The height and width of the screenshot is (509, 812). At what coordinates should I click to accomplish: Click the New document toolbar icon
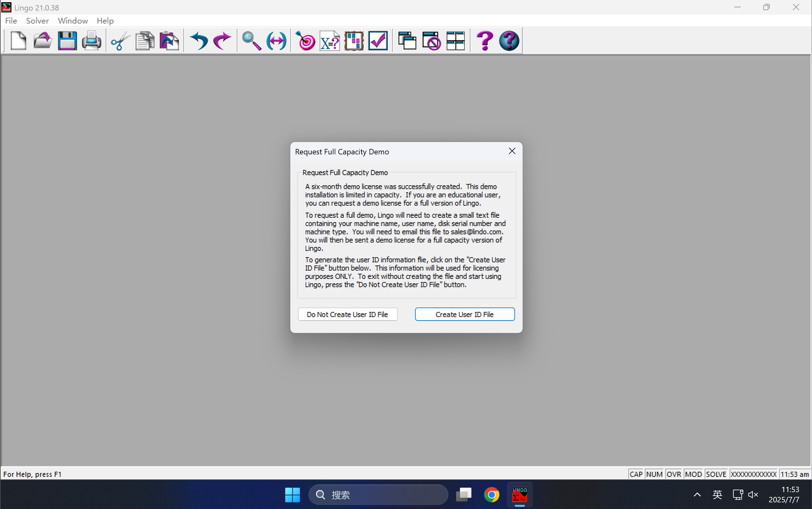[18, 41]
